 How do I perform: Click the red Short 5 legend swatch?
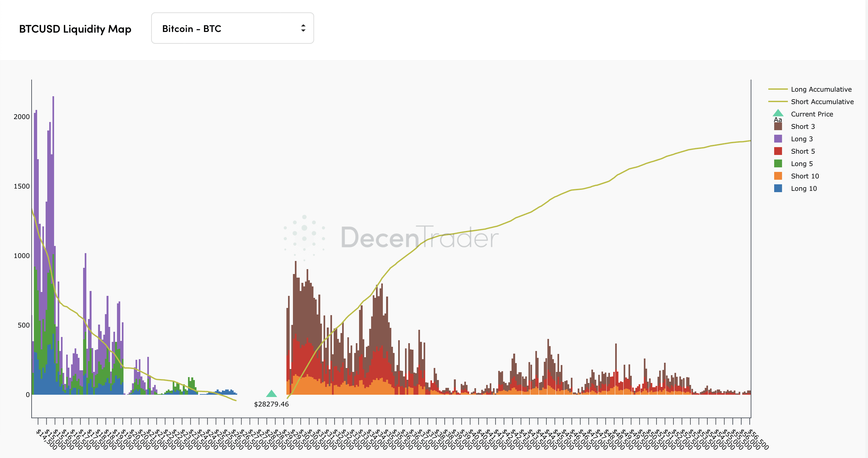pos(778,151)
